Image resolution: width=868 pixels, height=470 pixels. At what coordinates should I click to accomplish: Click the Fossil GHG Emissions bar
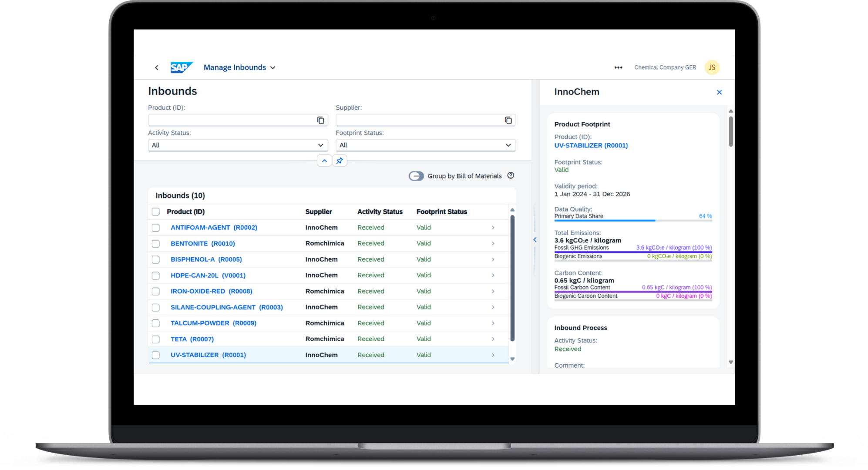(x=633, y=252)
